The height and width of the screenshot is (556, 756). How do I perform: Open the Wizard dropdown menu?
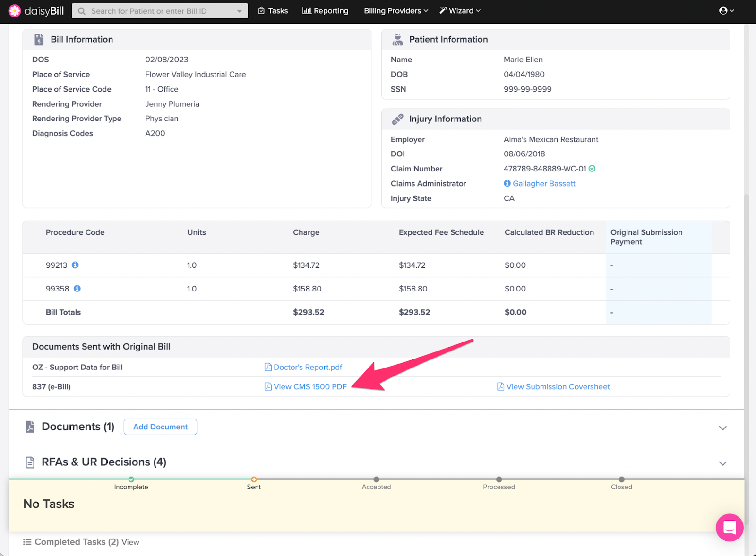point(460,11)
